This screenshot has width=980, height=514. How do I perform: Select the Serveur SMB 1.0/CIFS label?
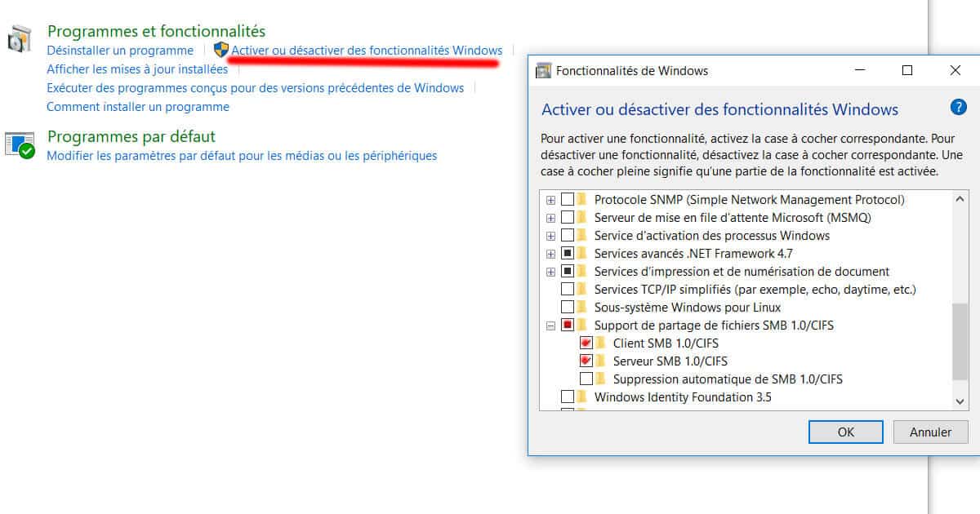[x=670, y=361]
